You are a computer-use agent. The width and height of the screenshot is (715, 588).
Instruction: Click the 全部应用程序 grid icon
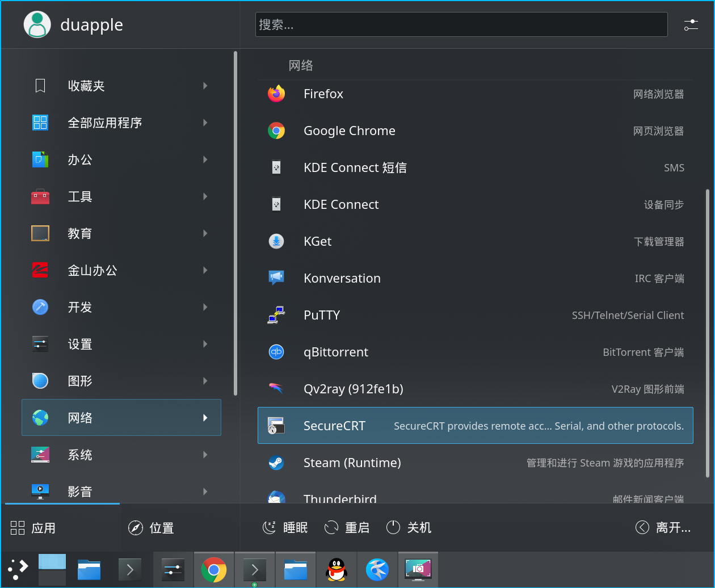(x=40, y=123)
